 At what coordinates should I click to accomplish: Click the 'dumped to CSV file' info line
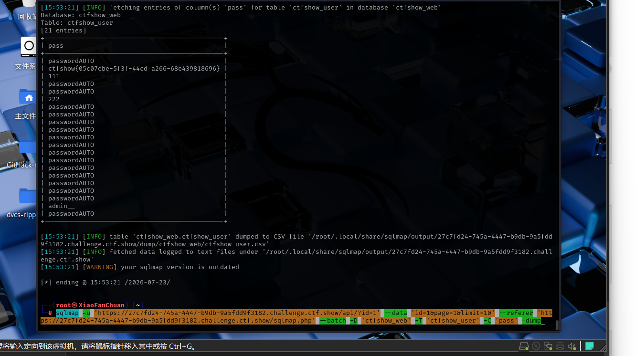(x=296, y=241)
